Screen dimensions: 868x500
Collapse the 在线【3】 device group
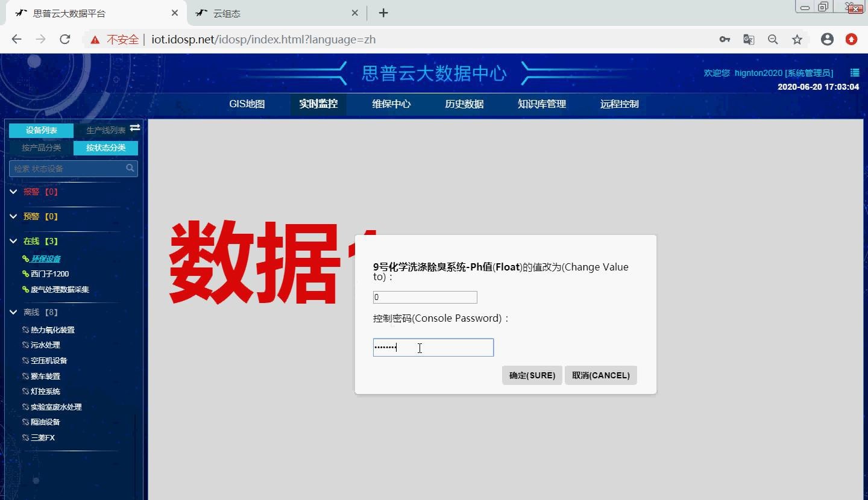(x=13, y=240)
